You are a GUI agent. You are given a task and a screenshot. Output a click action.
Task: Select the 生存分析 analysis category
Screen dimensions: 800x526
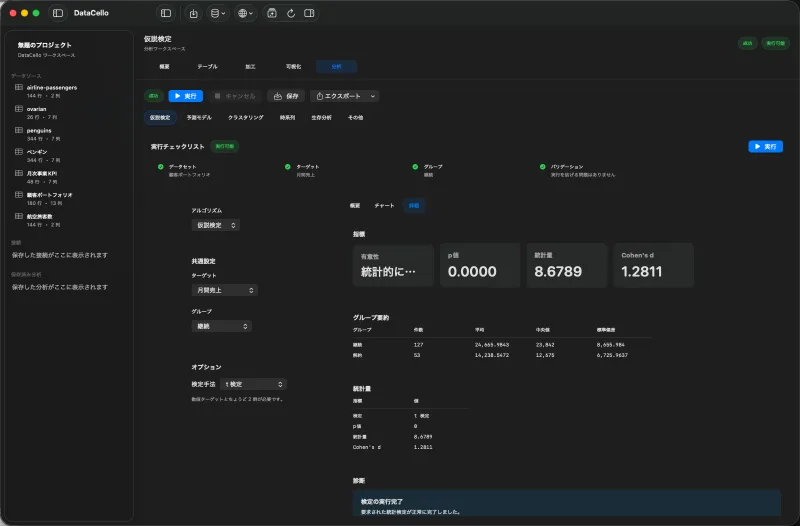pos(321,117)
